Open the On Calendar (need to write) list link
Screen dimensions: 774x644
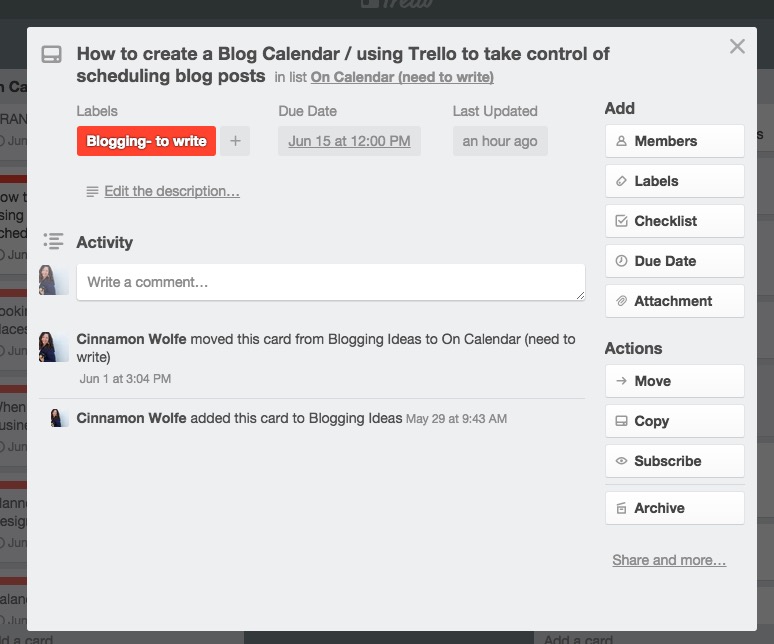click(402, 77)
